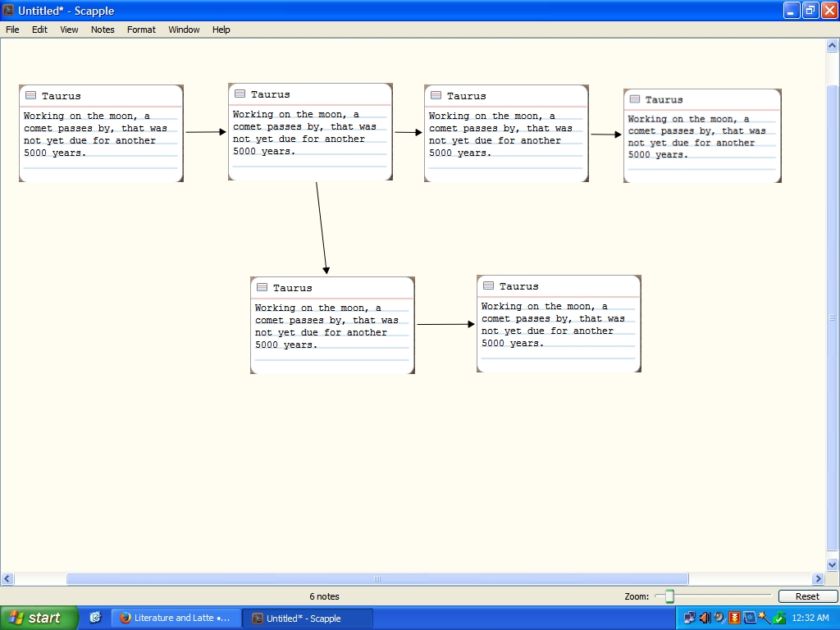The image size is (840, 630).
Task: Click the Windows start button
Action: (x=39, y=618)
